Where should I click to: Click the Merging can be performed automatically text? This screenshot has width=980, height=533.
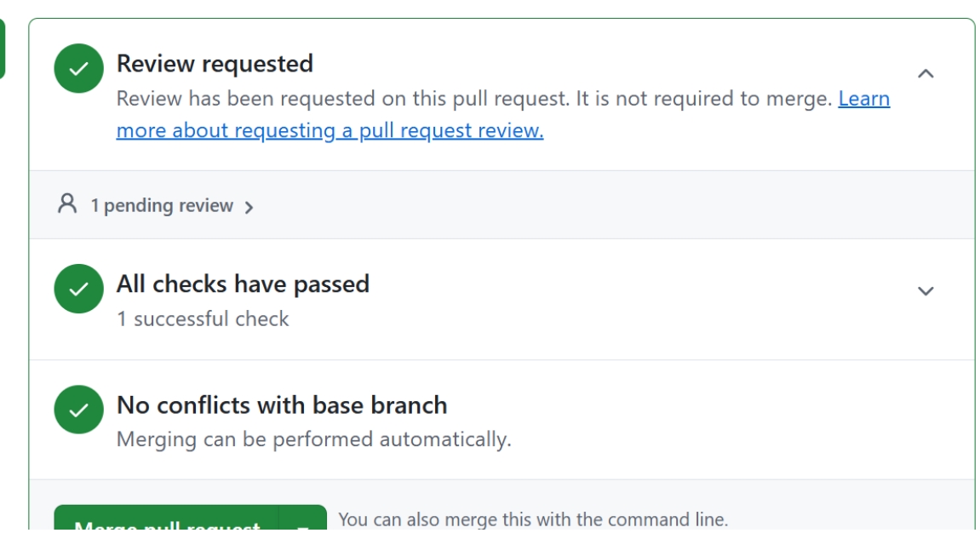click(x=313, y=439)
